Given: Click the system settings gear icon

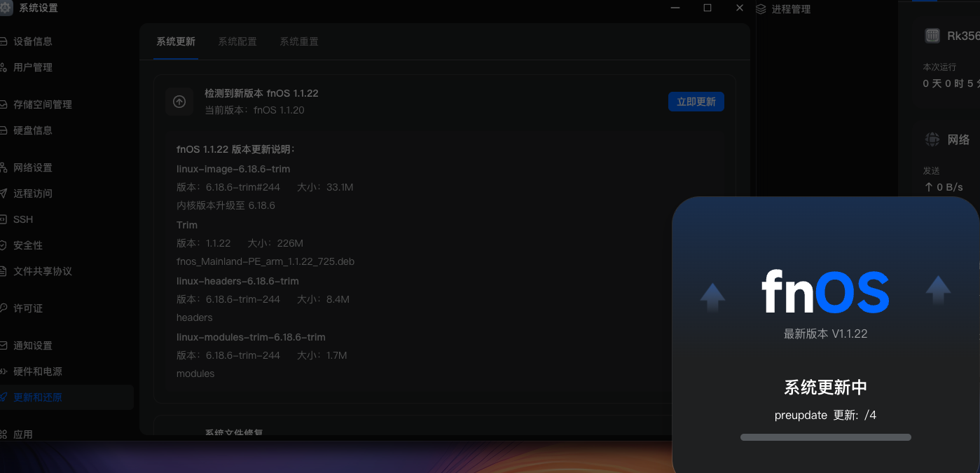Looking at the screenshot, I should 6,8.
